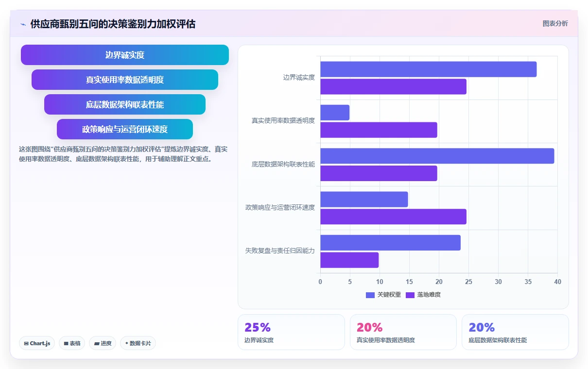Image resolution: width=588 pixels, height=369 pixels.
Task: Click the 落地难度 bar for 失败复盘与责任归因能力
Action: tap(349, 260)
